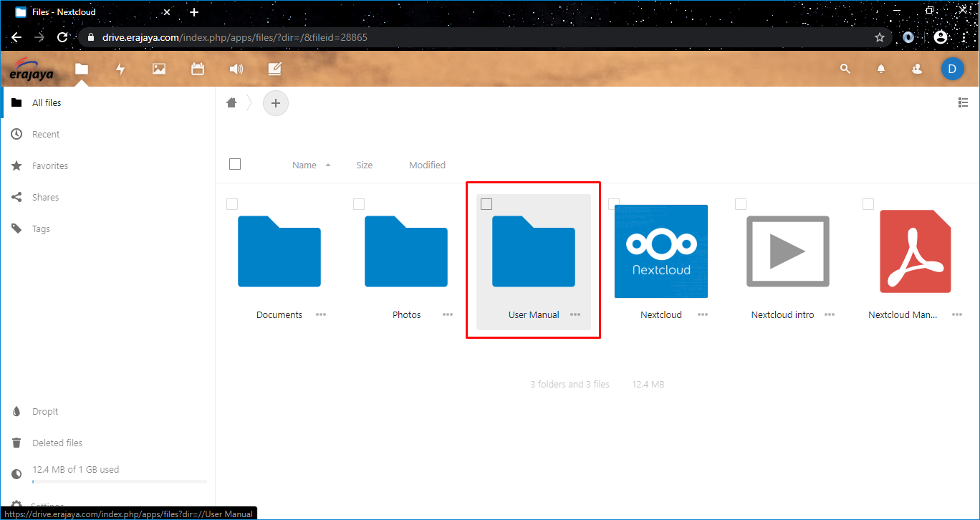
Task: Open Recent in sidebar
Action: 107,134
